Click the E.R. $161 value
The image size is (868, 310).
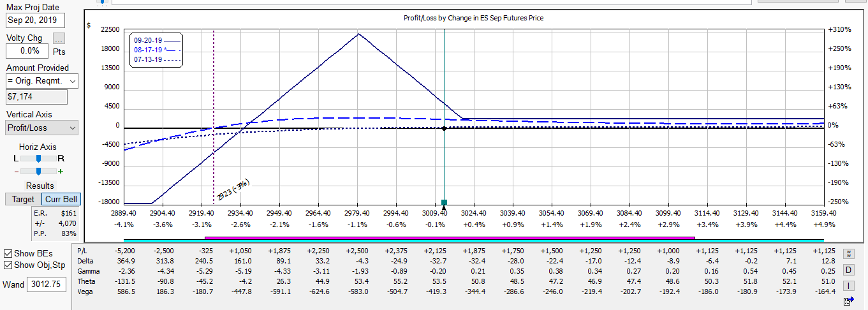click(68, 213)
